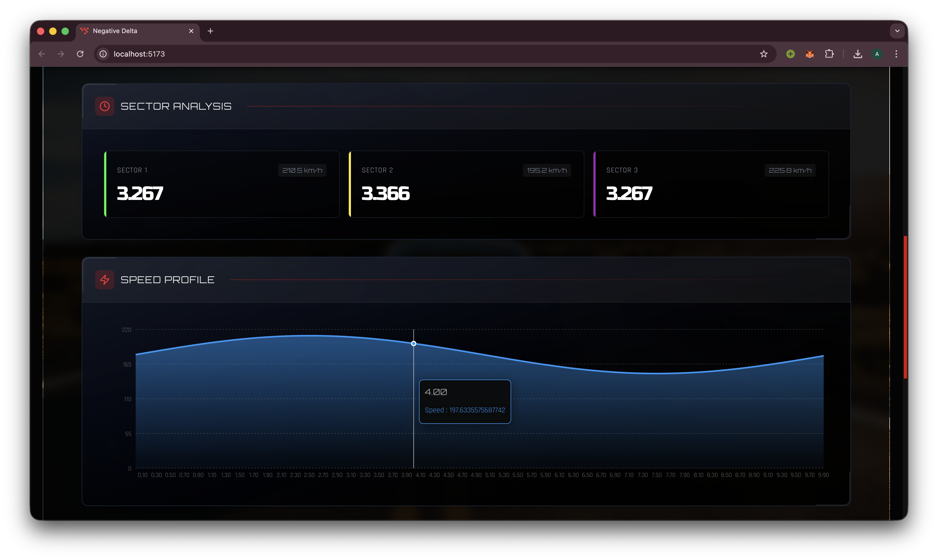
Task: Click the Sector 2 lap time 3.366
Action: point(385,194)
